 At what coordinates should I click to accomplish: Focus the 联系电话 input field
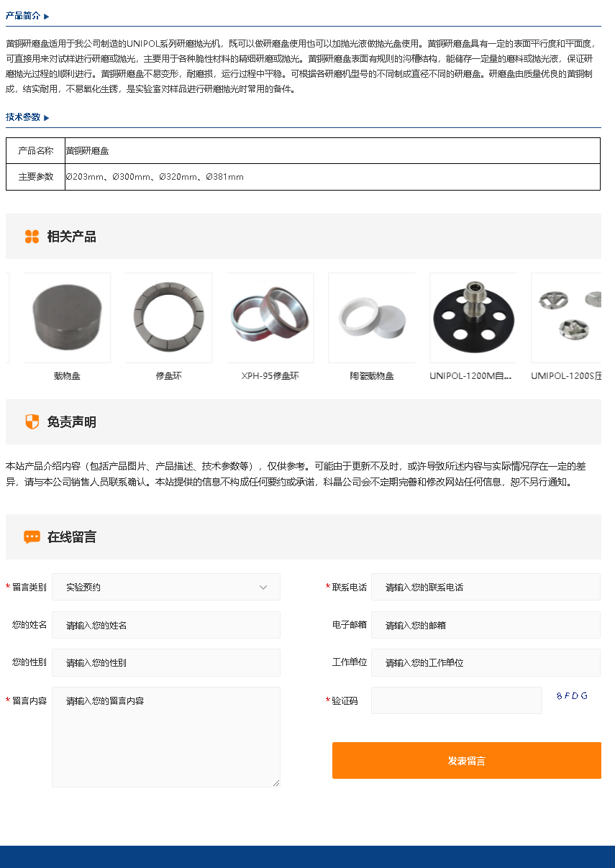point(486,587)
